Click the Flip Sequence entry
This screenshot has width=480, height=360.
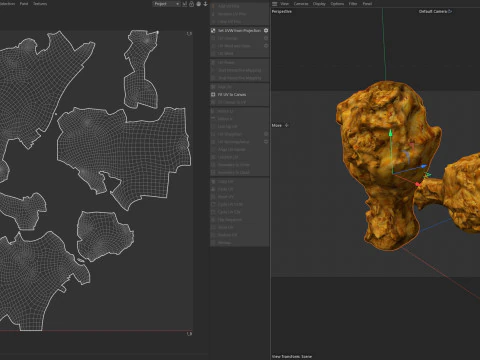230,220
